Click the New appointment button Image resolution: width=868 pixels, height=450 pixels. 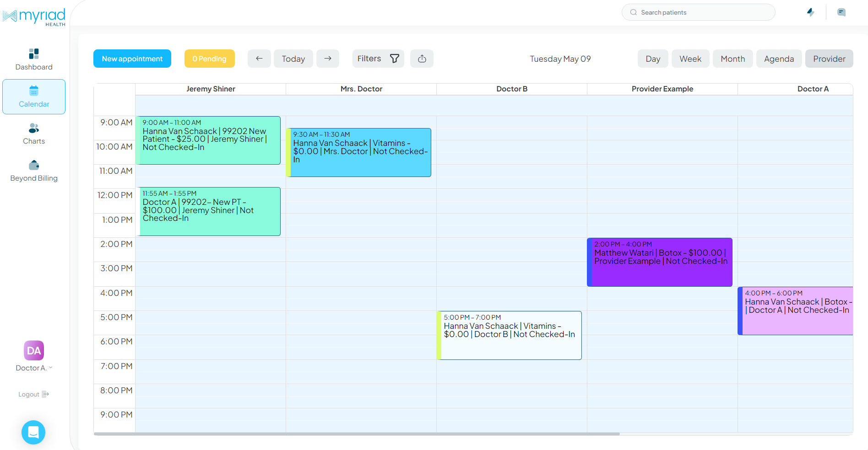132,59
